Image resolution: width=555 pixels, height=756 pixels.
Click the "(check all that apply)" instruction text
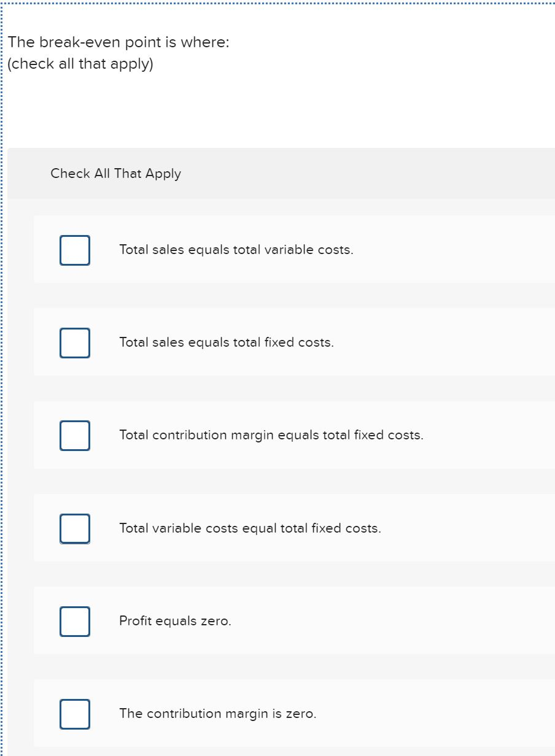point(80,63)
